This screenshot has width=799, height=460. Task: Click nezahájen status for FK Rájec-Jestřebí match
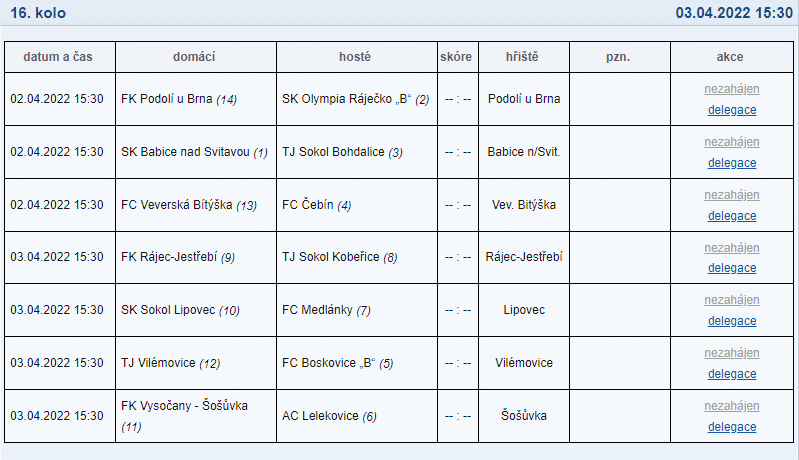[732, 248]
